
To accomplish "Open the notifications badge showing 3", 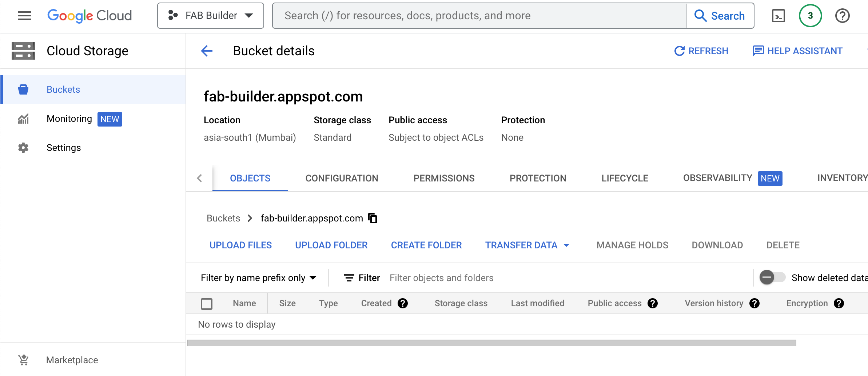I will (810, 16).
